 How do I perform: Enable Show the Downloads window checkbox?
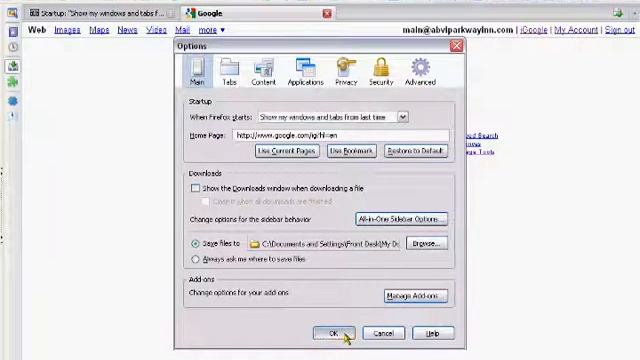coord(196,188)
